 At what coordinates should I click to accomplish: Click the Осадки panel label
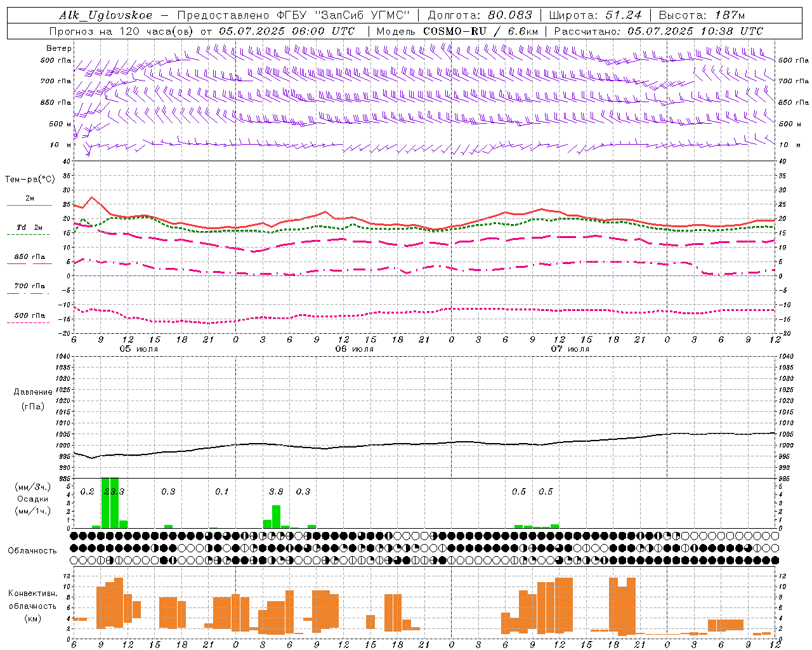[x=33, y=499]
